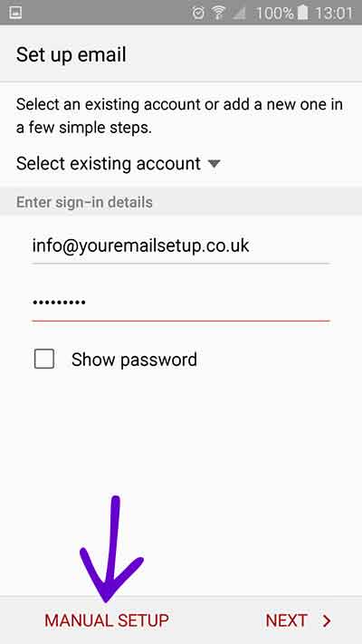The width and height of the screenshot is (362, 644).
Task: Expand the Select existing account dropdown
Action: coord(119,163)
